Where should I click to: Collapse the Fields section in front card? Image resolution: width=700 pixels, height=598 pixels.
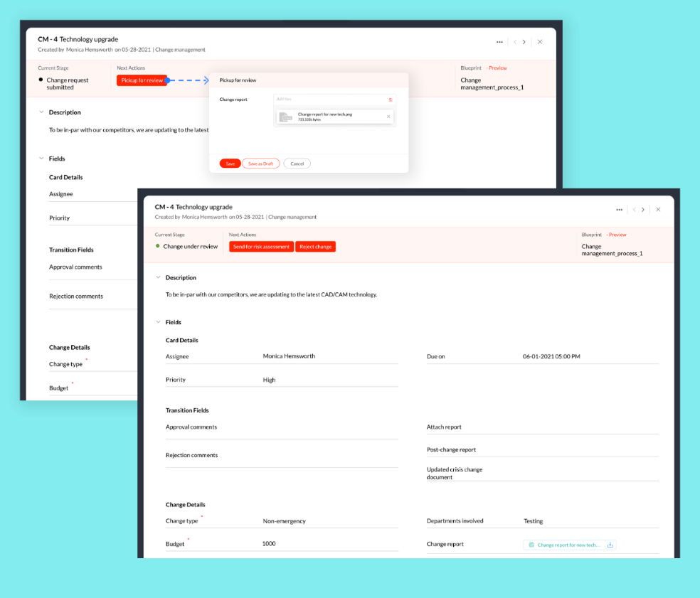(158, 322)
